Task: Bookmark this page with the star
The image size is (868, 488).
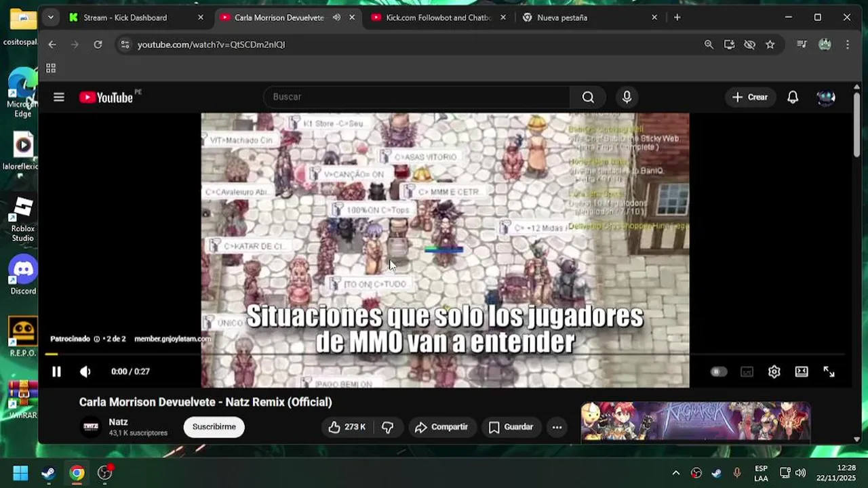Action: pyautogui.click(x=770, y=45)
